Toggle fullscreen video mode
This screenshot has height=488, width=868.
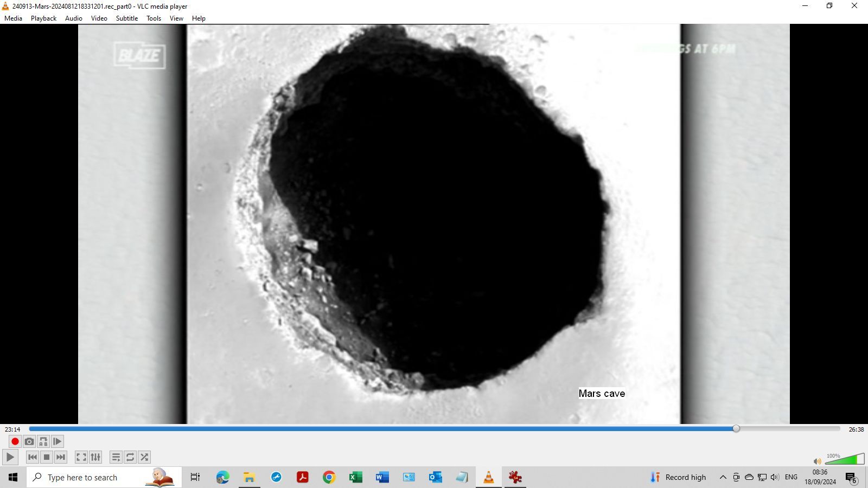81,457
